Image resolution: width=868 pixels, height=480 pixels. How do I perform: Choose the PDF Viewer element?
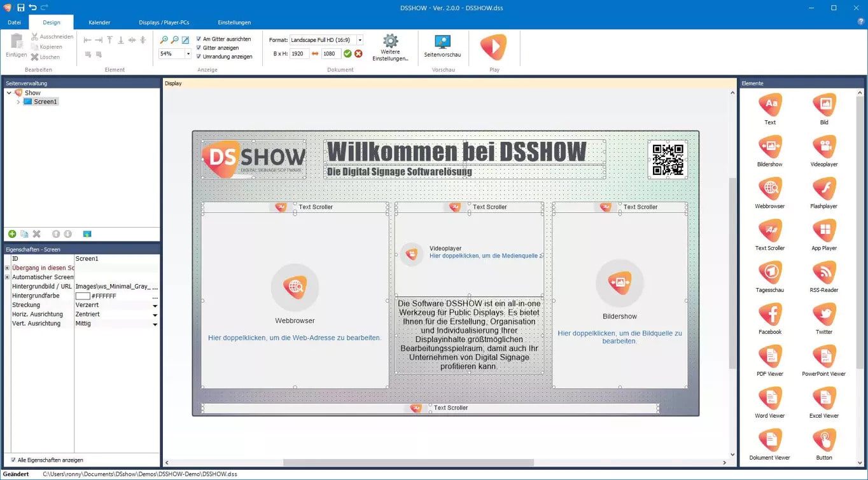769,357
